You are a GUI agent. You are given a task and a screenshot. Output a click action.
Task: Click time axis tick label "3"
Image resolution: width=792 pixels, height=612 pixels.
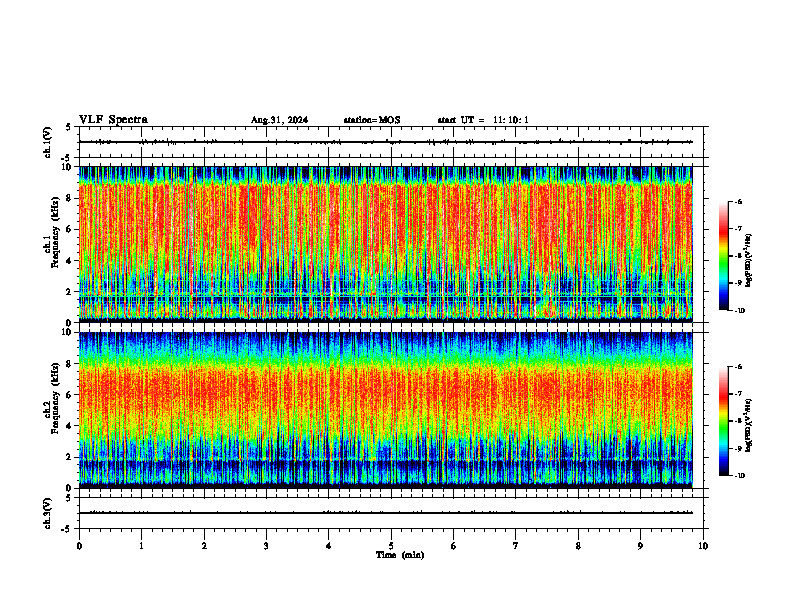266,546
